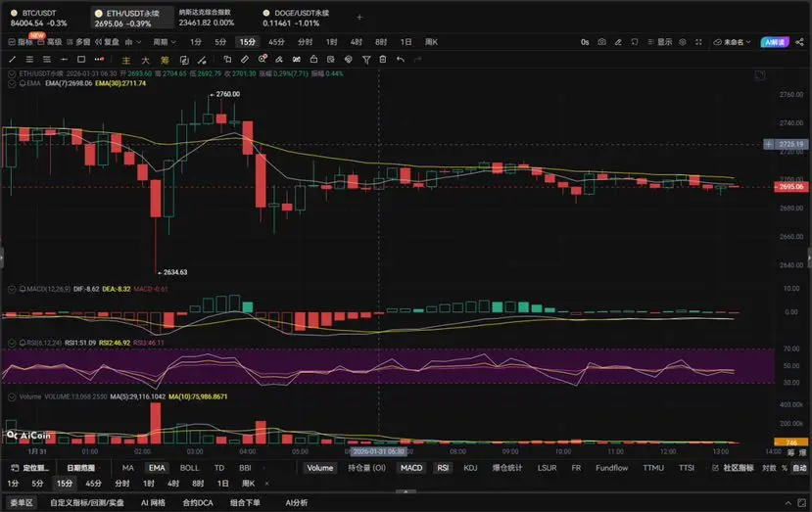
Task: Click the AI解读 button
Action: click(775, 42)
